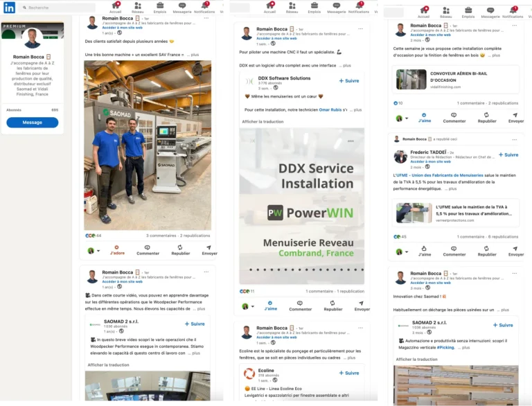Click Envoyer under the DDX Service Installation post
The width and height of the screenshot is (532, 406).
pos(362,305)
